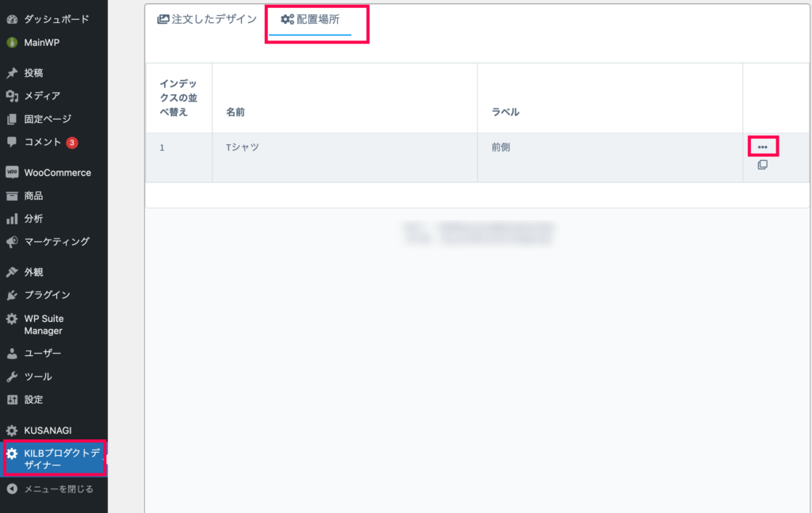
Task: Click the WooCommerce logo icon
Action: click(x=12, y=172)
